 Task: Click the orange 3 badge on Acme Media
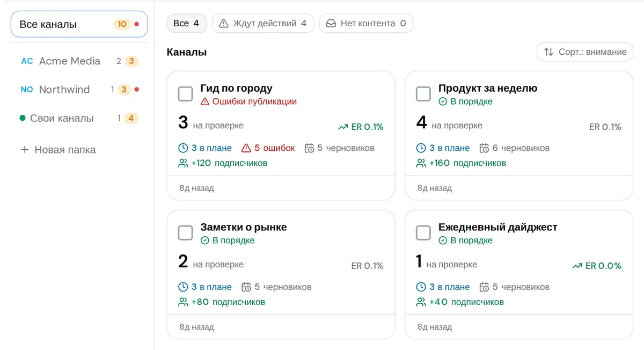131,61
